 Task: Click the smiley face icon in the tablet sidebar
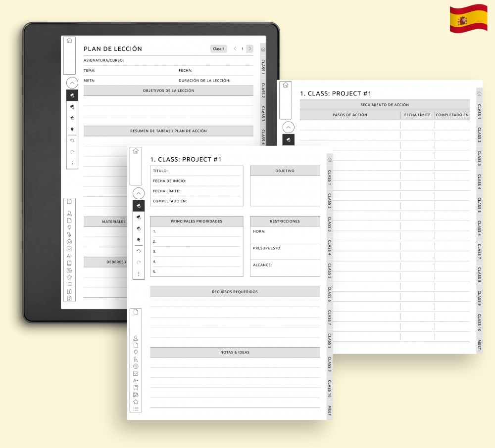[x=69, y=242]
